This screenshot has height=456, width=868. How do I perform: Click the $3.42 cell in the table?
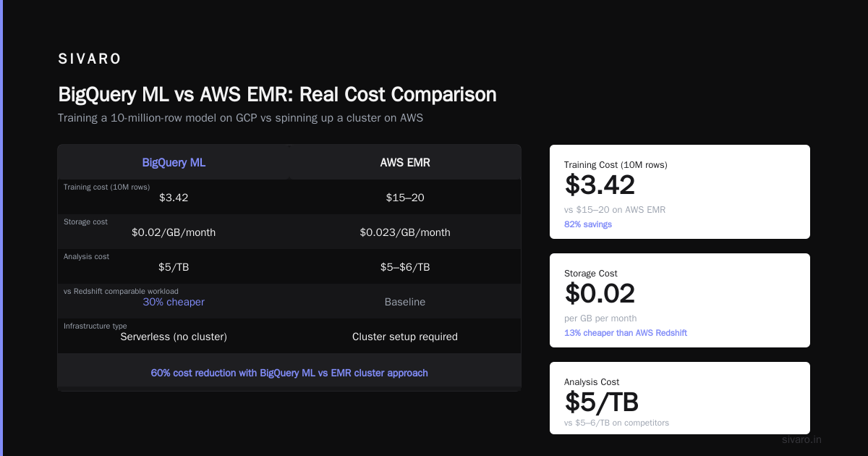click(174, 198)
